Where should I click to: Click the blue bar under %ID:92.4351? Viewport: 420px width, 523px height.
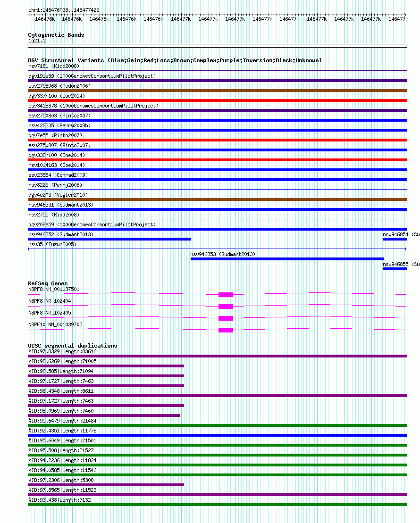click(218, 435)
